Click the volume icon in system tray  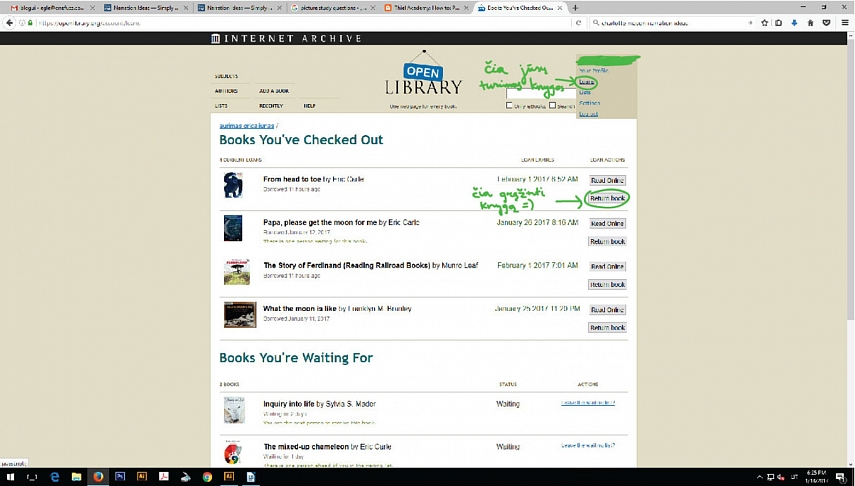781,477
